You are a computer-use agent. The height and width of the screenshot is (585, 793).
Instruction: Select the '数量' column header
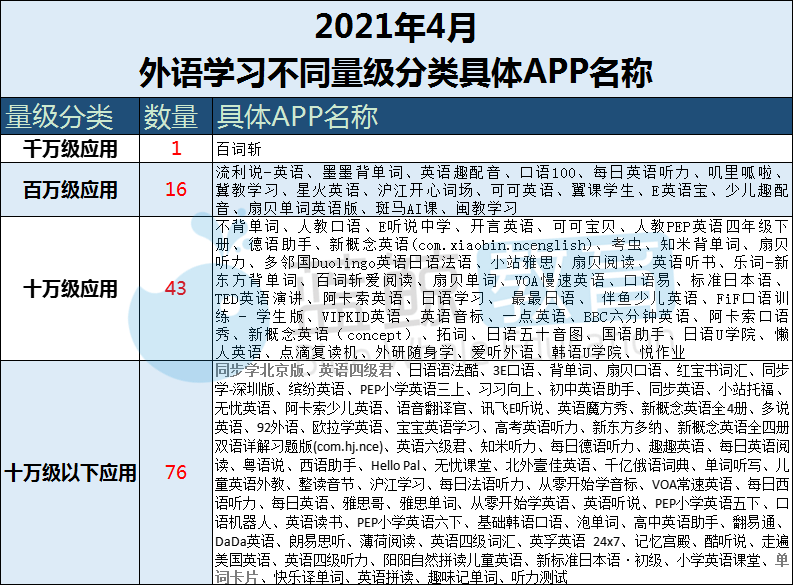click(x=170, y=117)
